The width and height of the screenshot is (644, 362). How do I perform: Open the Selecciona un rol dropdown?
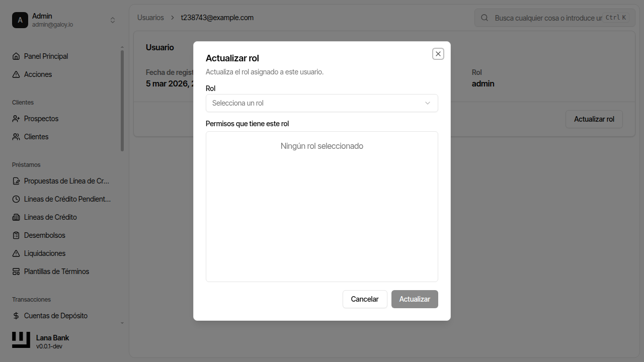(x=321, y=103)
